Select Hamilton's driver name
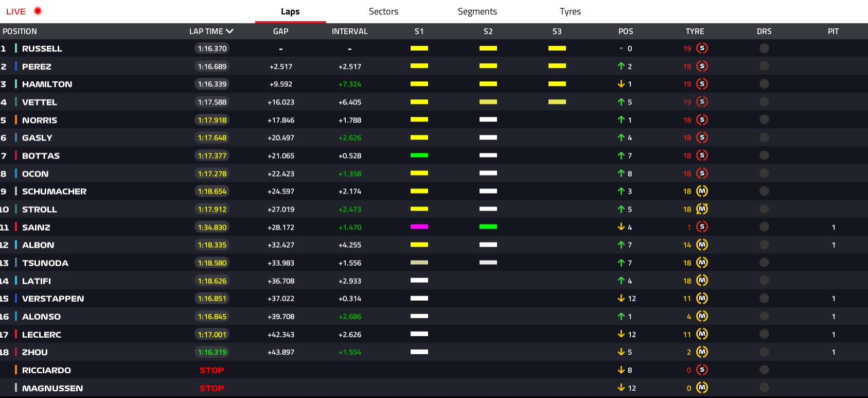The height and width of the screenshot is (398, 868). pos(47,84)
